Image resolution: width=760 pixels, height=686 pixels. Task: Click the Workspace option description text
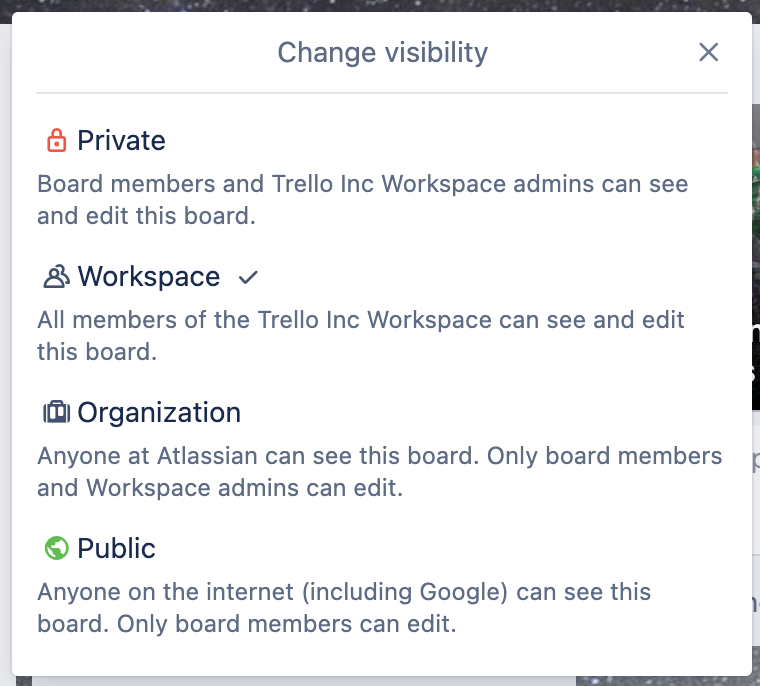tap(361, 335)
